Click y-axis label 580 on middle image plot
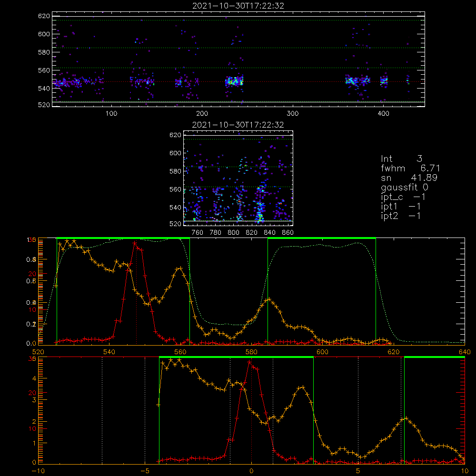 (175, 171)
